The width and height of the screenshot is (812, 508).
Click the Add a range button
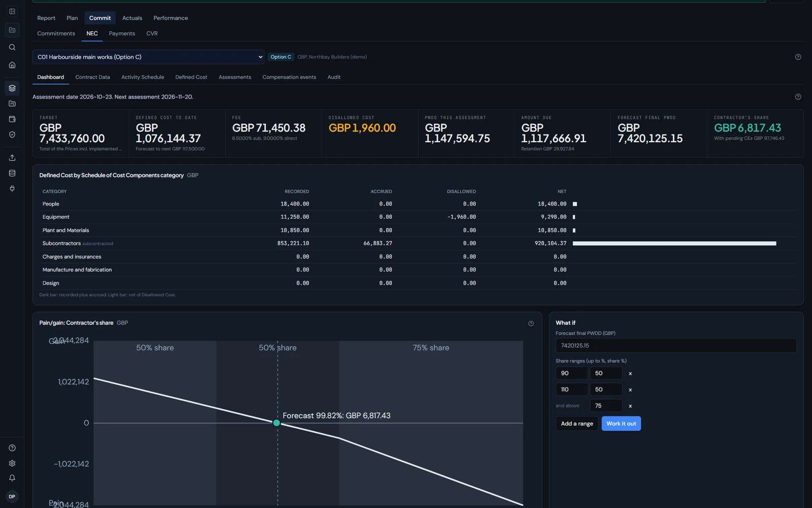pyautogui.click(x=577, y=424)
